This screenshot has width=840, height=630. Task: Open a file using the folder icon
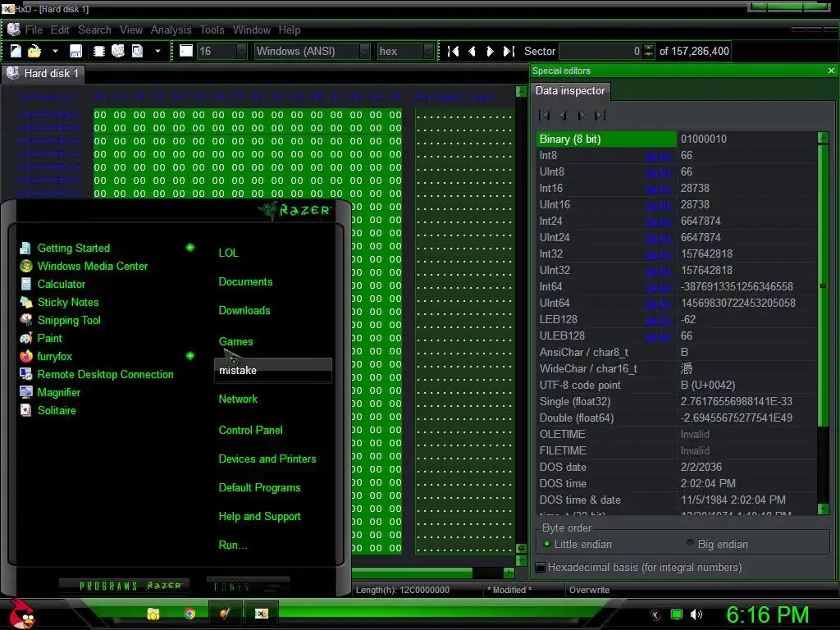tap(34, 51)
